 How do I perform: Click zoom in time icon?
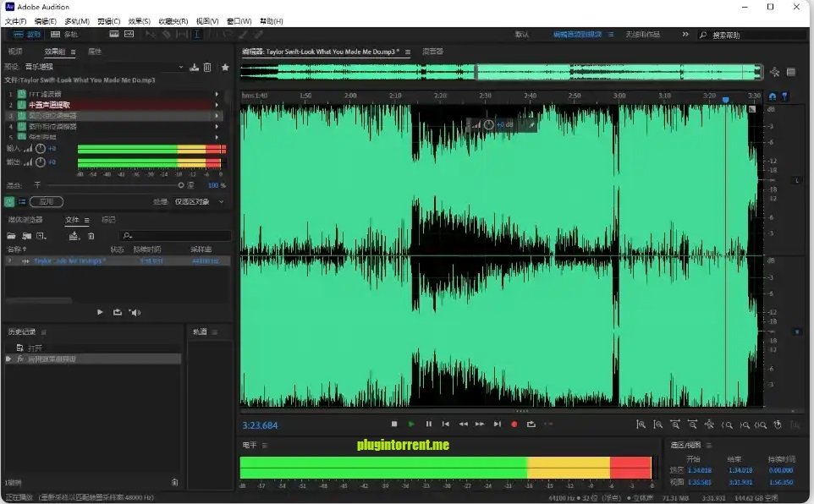675,425
